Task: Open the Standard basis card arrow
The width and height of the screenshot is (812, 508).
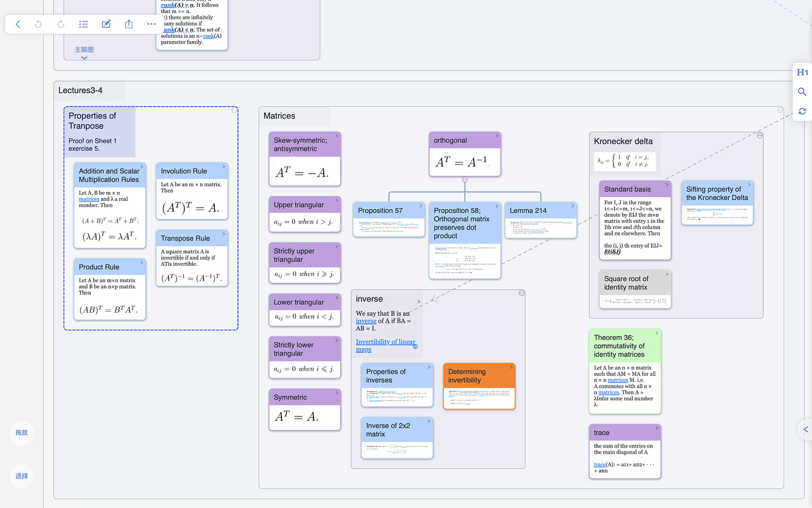Action: pyautogui.click(x=667, y=185)
